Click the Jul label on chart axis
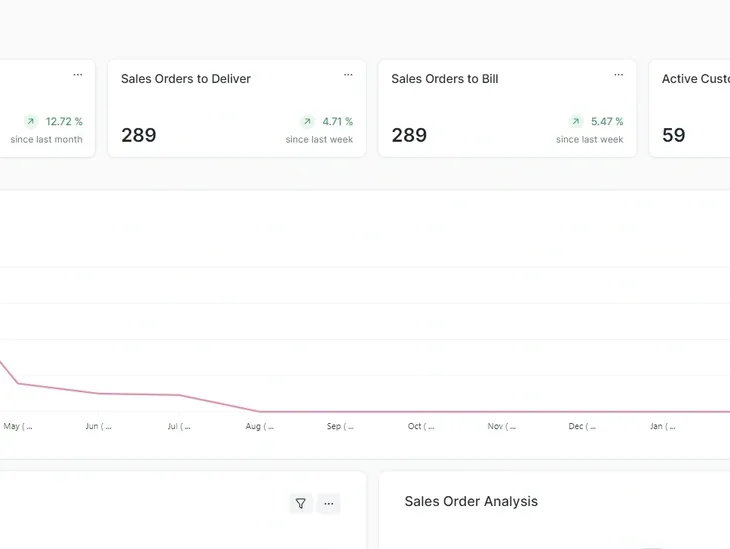This screenshot has width=730, height=549. coord(179,426)
